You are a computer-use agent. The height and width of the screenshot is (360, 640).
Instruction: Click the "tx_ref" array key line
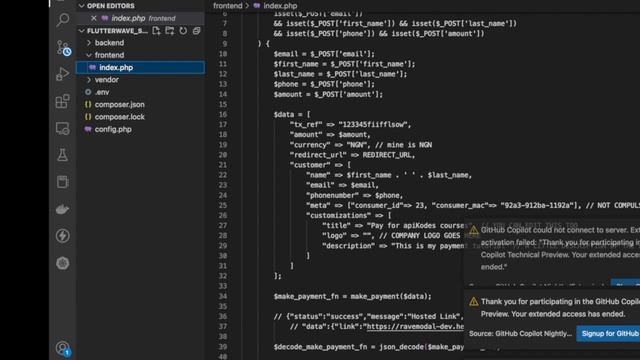(x=350, y=124)
